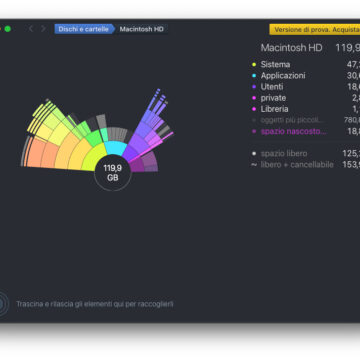
Task: Select the Macintosh HD breadcrumb
Action: tap(142, 29)
